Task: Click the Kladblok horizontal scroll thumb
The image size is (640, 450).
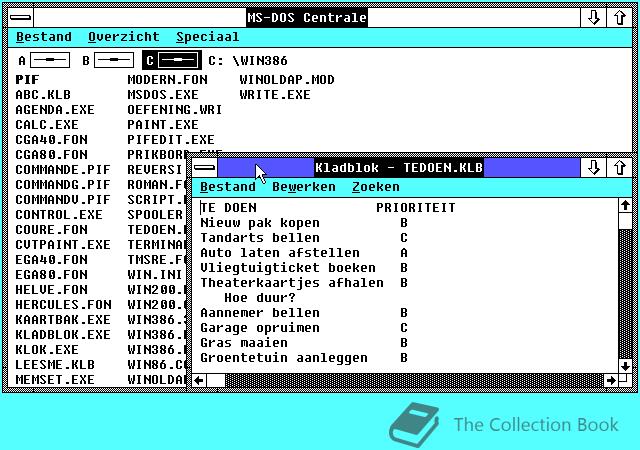Action: click(216, 381)
